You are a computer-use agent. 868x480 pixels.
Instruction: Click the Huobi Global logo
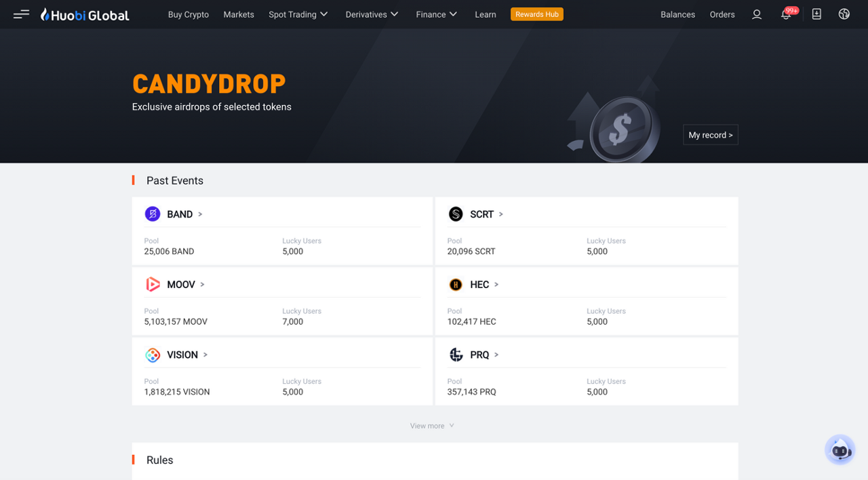[85, 14]
